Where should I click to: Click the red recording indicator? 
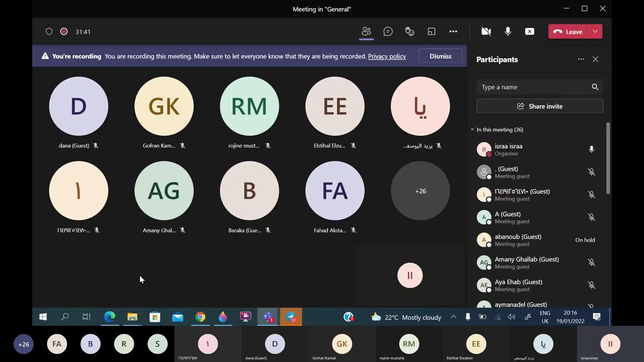[64, 32]
